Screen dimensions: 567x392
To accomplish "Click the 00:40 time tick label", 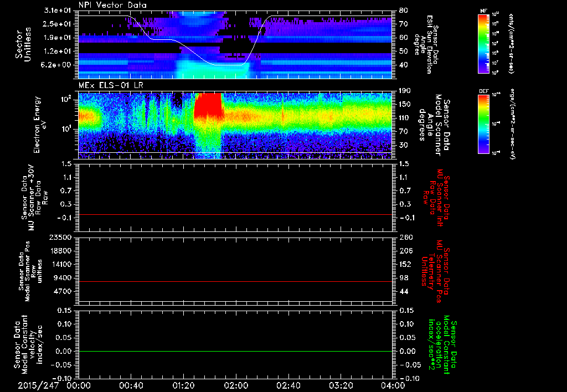I will click(131, 385).
